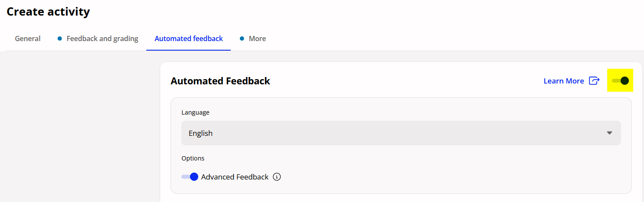
Task: Open the Learn More external link icon
Action: 594,81
